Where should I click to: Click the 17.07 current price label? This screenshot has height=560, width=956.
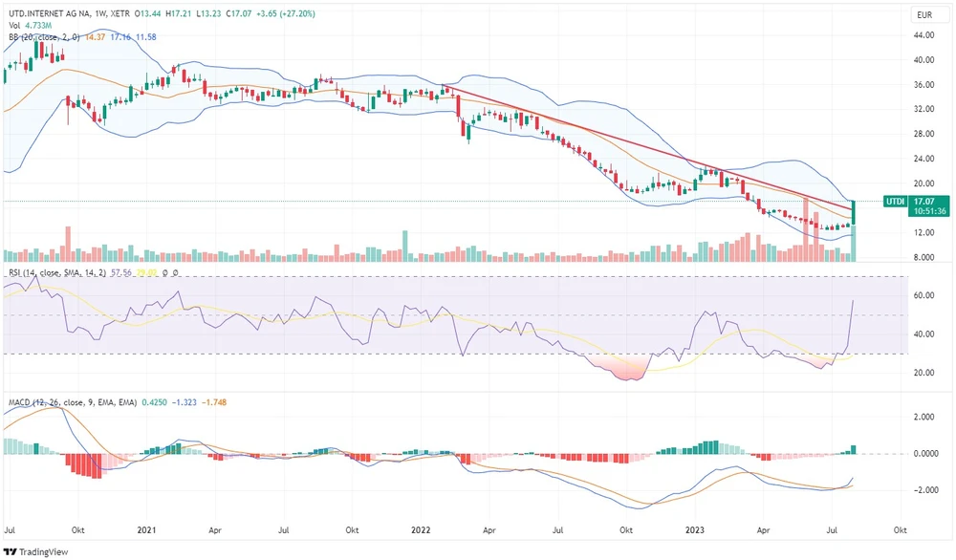click(923, 202)
